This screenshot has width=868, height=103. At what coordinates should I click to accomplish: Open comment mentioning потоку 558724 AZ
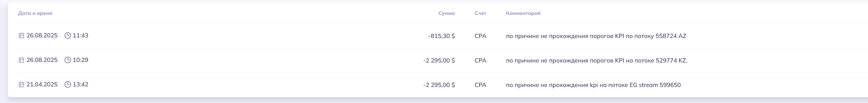coord(596,36)
